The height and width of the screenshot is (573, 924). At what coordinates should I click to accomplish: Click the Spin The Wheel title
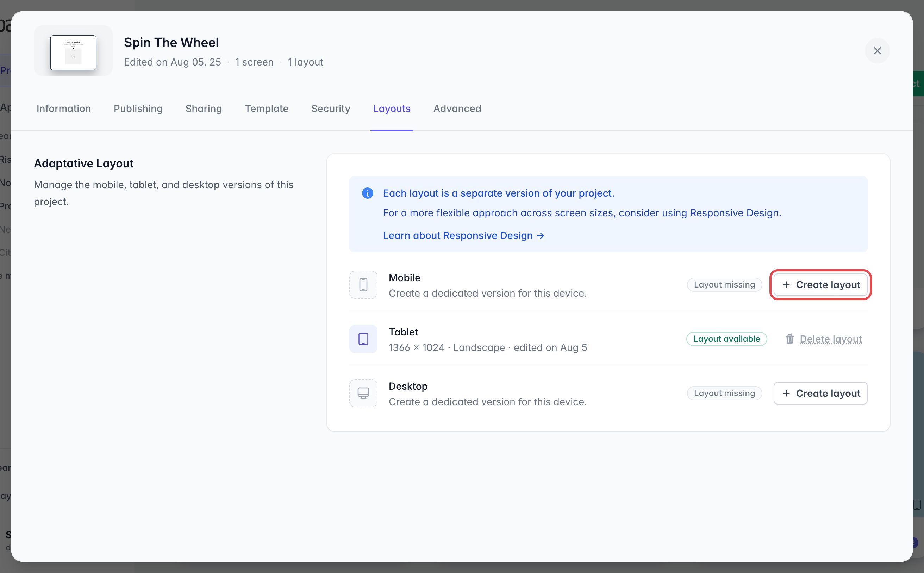click(x=171, y=42)
